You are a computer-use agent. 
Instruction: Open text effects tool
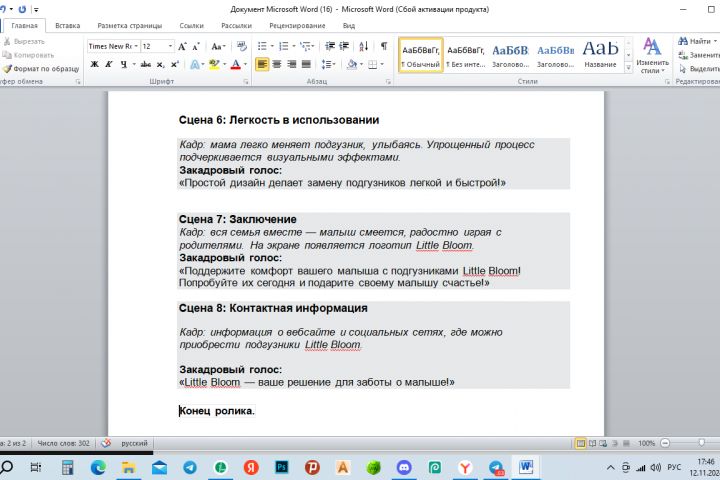[195, 64]
